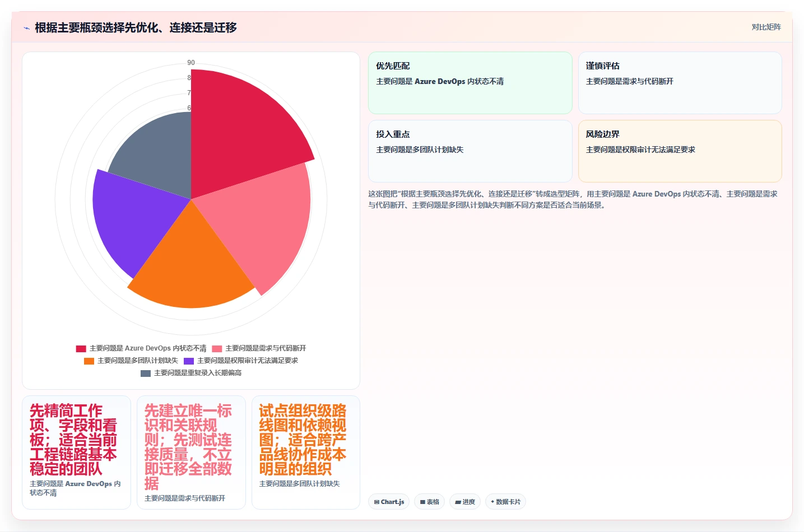Click 主要问题是多团队计划缺失 under orange card
This screenshot has height=532, width=804.
click(x=300, y=484)
